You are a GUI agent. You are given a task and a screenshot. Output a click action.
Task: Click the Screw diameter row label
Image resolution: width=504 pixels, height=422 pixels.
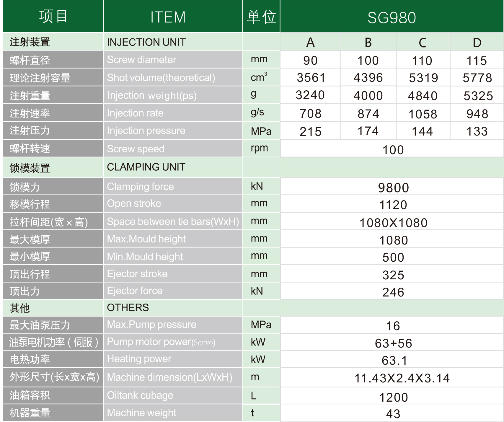point(141,60)
